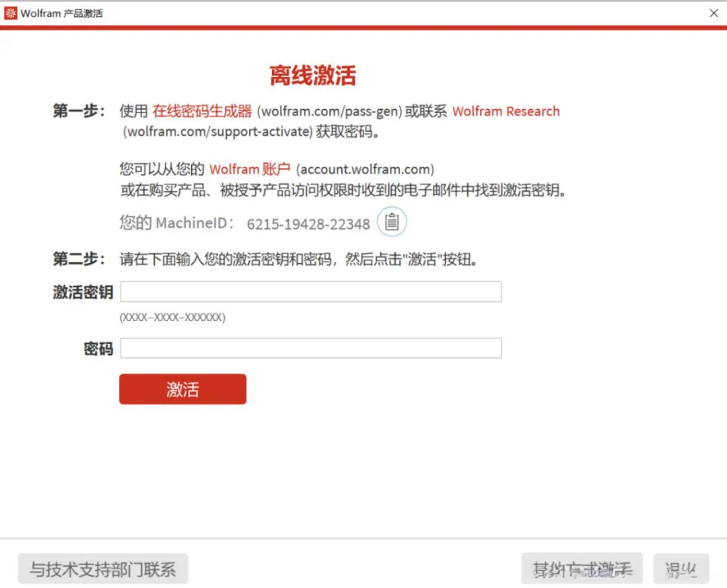Click the red 激活 button
Image resolution: width=727 pixels, height=588 pixels.
coord(182,390)
